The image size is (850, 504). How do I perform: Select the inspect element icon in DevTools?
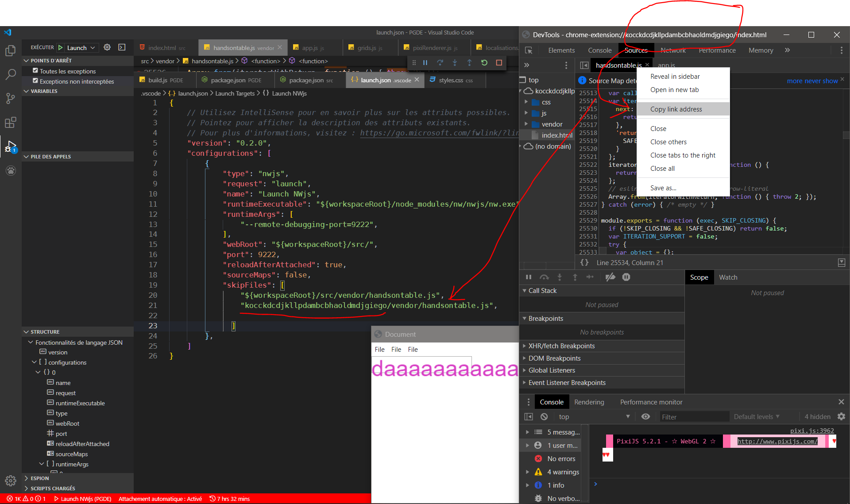pyautogui.click(x=529, y=50)
